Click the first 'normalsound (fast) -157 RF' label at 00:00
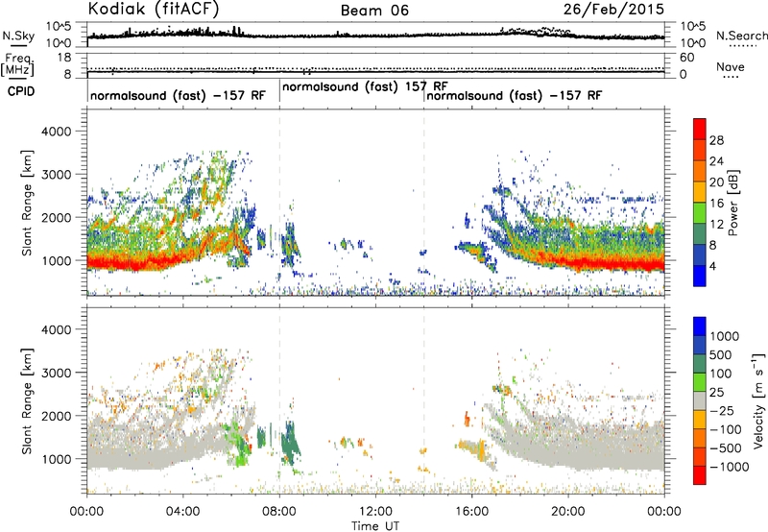 tap(178, 95)
